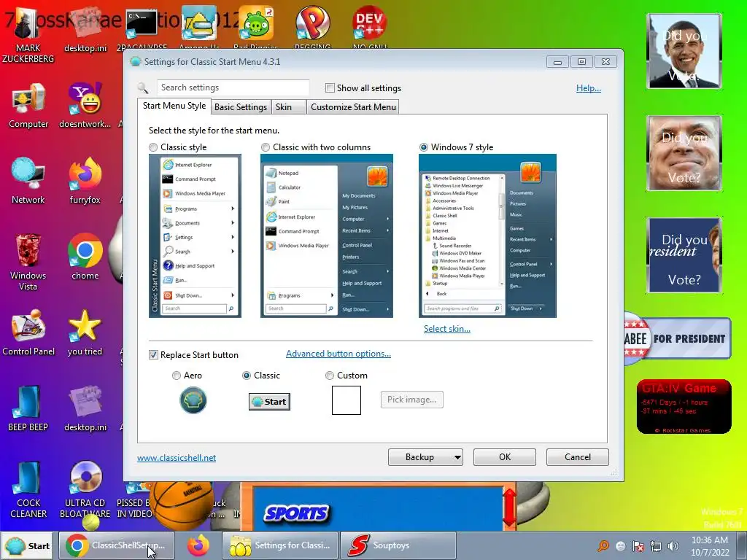Switch to the Start Menu Style tab
747x560 pixels.
point(174,106)
